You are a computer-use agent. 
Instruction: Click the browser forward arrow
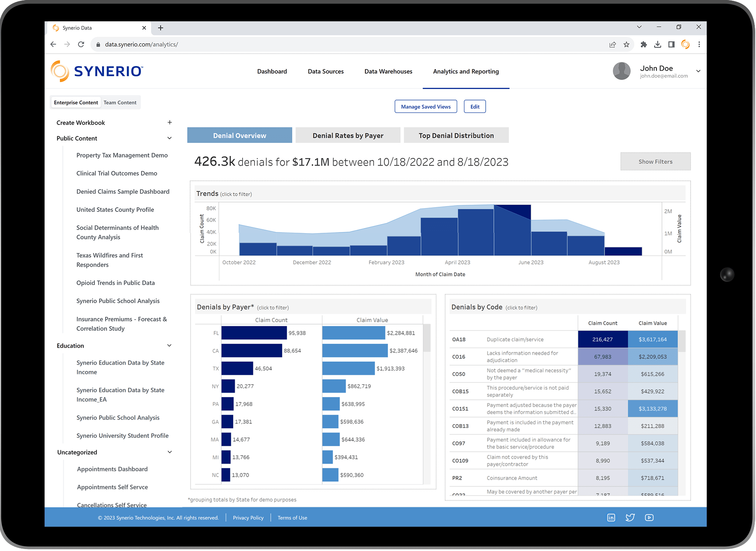(x=67, y=45)
